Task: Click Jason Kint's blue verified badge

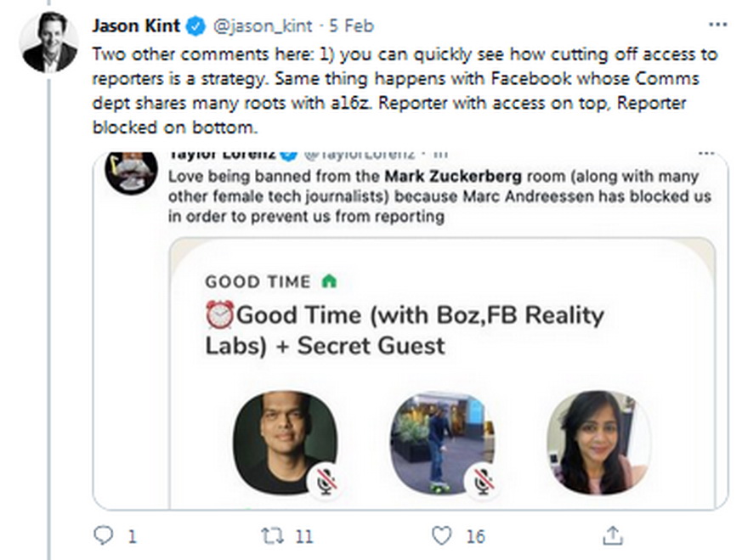Action: 196,26
